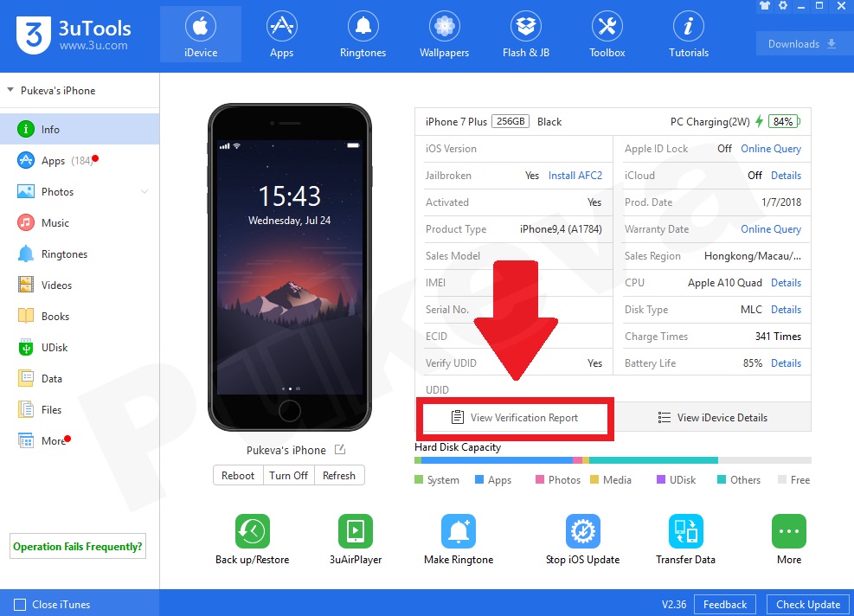Click the 84% battery indicator

(x=784, y=121)
